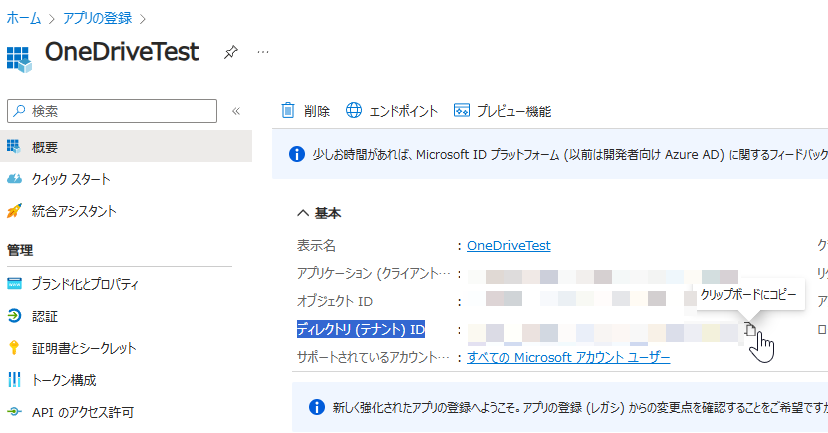828x433 pixels.
Task: Open 証明書とシークレット page
Action: (83, 348)
